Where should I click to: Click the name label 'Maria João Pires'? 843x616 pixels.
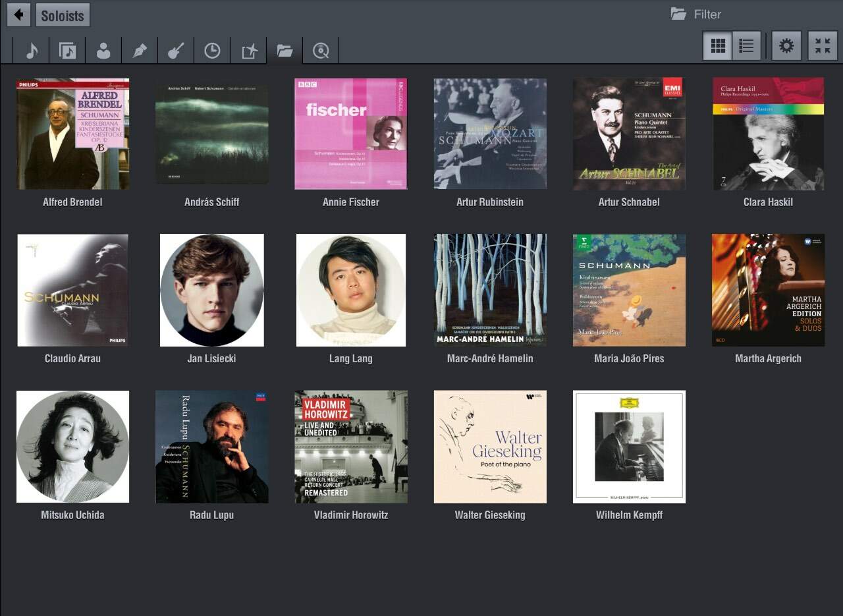pos(629,358)
